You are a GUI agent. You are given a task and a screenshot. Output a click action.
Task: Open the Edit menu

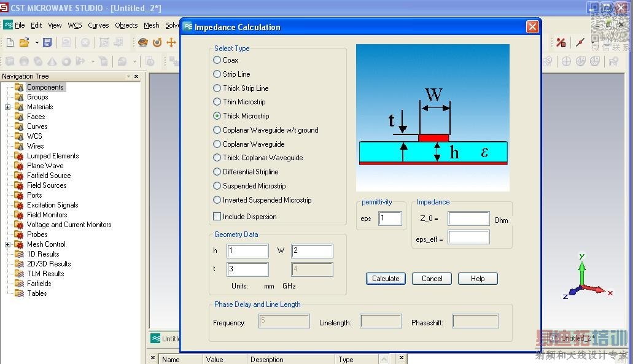[36, 25]
